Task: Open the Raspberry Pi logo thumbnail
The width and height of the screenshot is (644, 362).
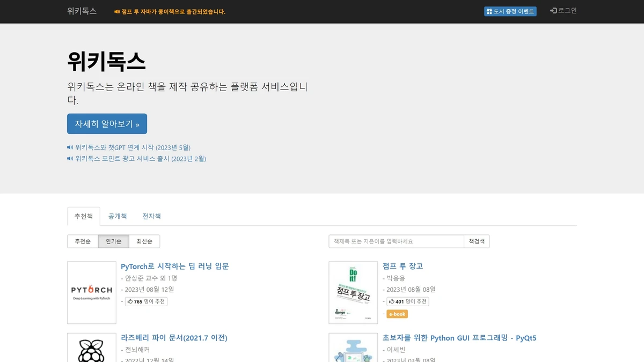Action: (92, 348)
